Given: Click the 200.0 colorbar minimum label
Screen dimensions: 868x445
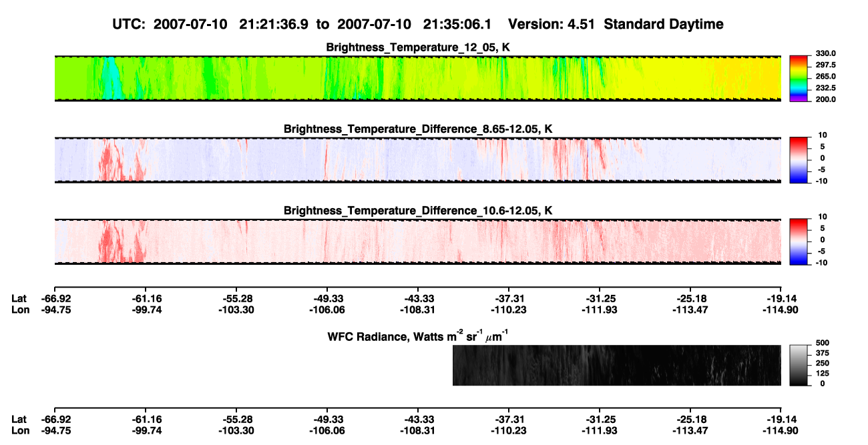Looking at the screenshot, I should point(824,99).
